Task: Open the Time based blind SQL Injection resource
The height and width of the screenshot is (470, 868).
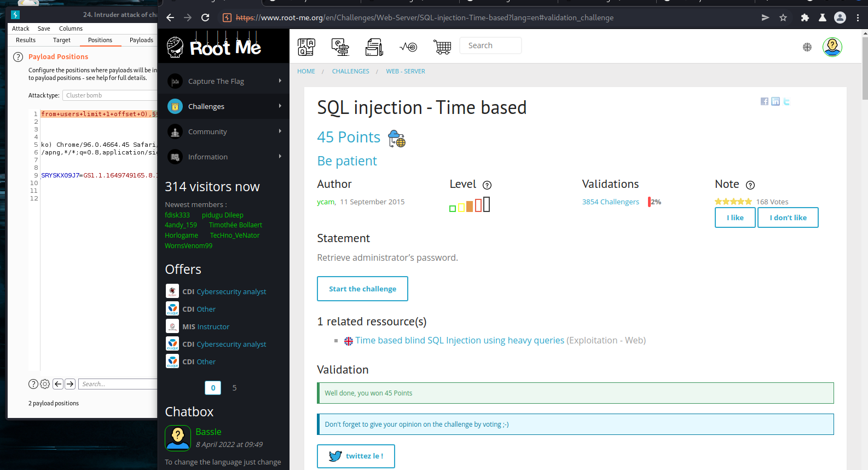Action: coord(460,340)
